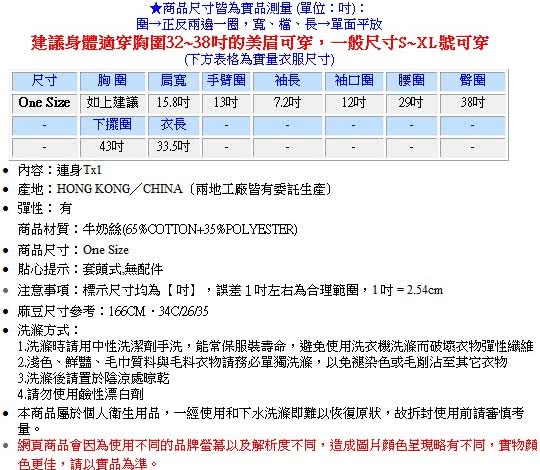This screenshot has height=470, width=540.
Task: Select the 38吋 hip value
Action: [472, 103]
